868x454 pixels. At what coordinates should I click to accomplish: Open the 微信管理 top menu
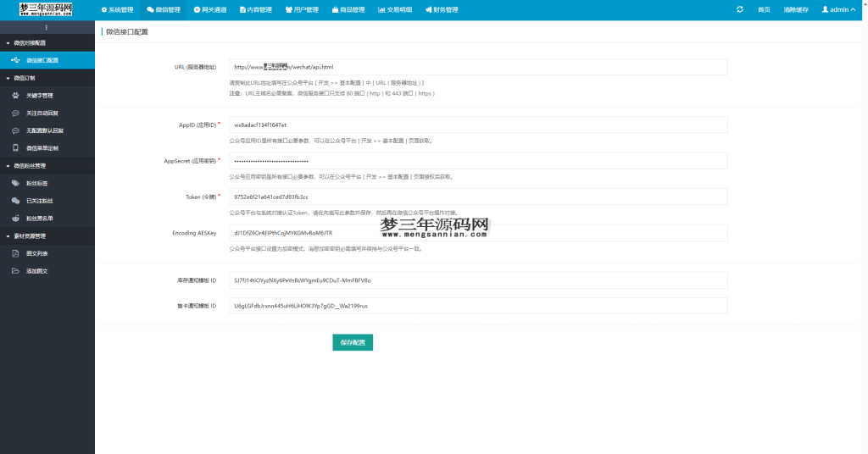tap(164, 10)
